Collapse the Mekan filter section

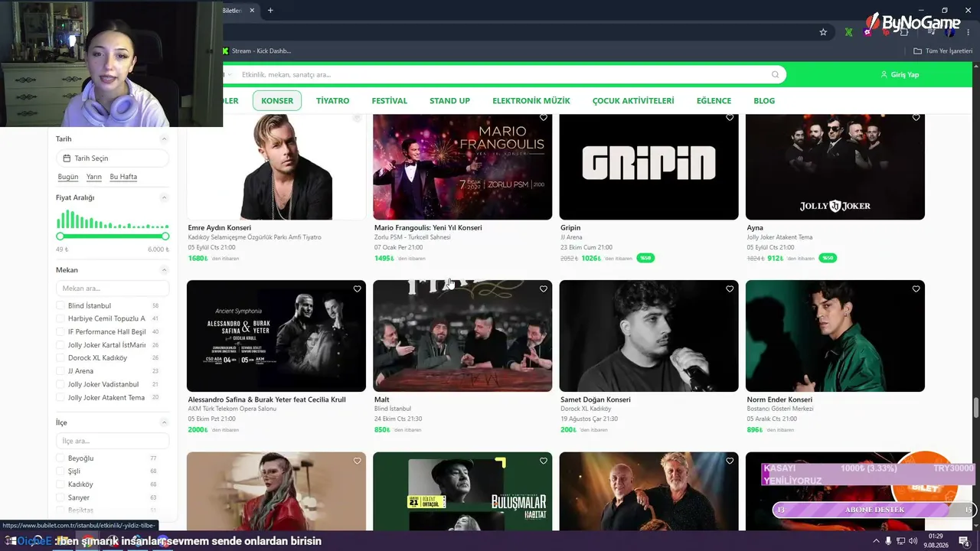[x=164, y=270]
